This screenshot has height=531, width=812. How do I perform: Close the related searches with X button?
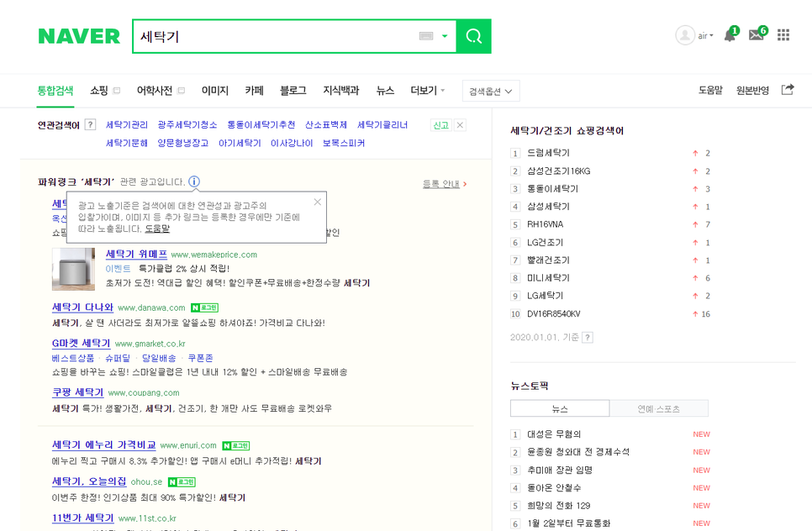(x=460, y=124)
